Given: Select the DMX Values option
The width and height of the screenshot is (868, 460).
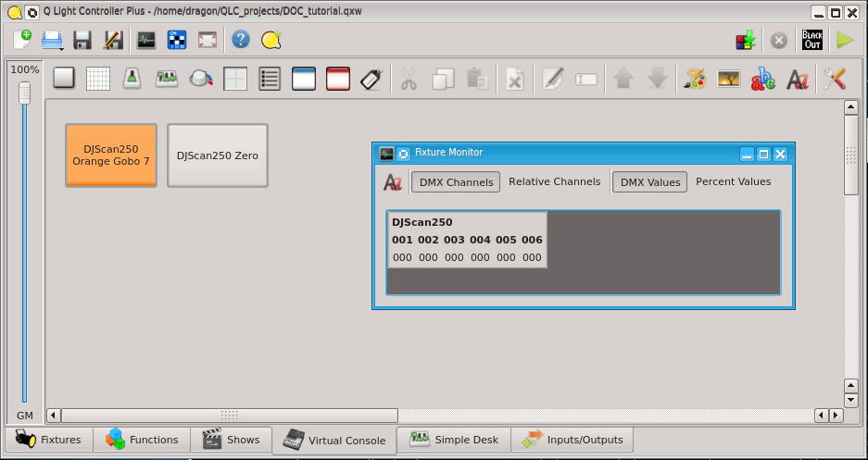Looking at the screenshot, I should 649,182.
